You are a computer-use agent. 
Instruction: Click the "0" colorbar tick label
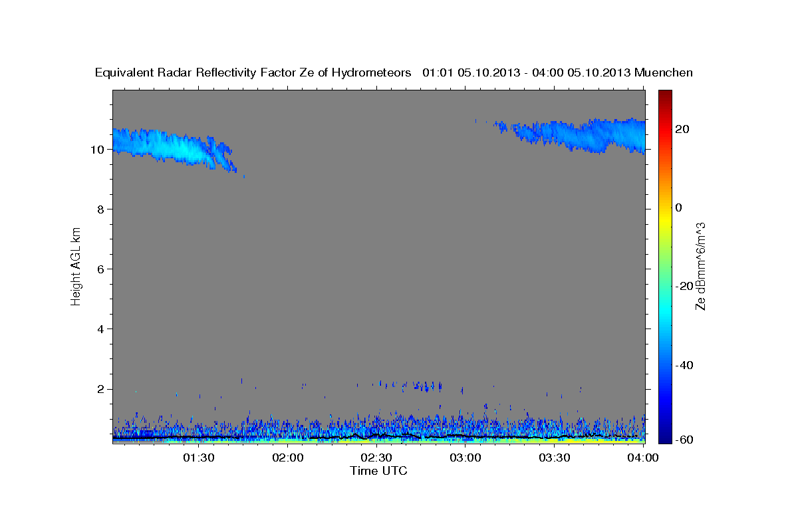pos(679,207)
